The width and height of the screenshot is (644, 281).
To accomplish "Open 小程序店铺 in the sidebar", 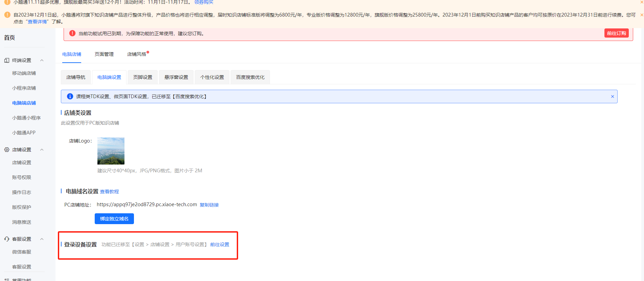I will [x=24, y=88].
